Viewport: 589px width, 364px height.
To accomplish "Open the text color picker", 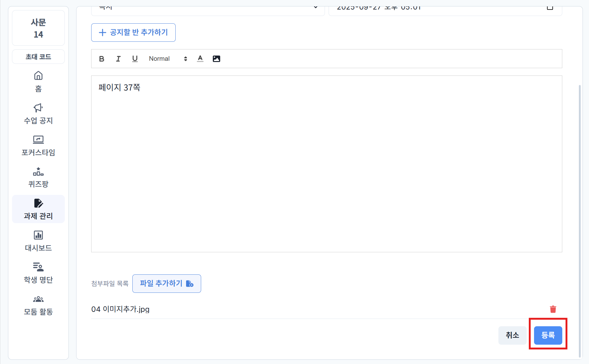I will [x=200, y=59].
